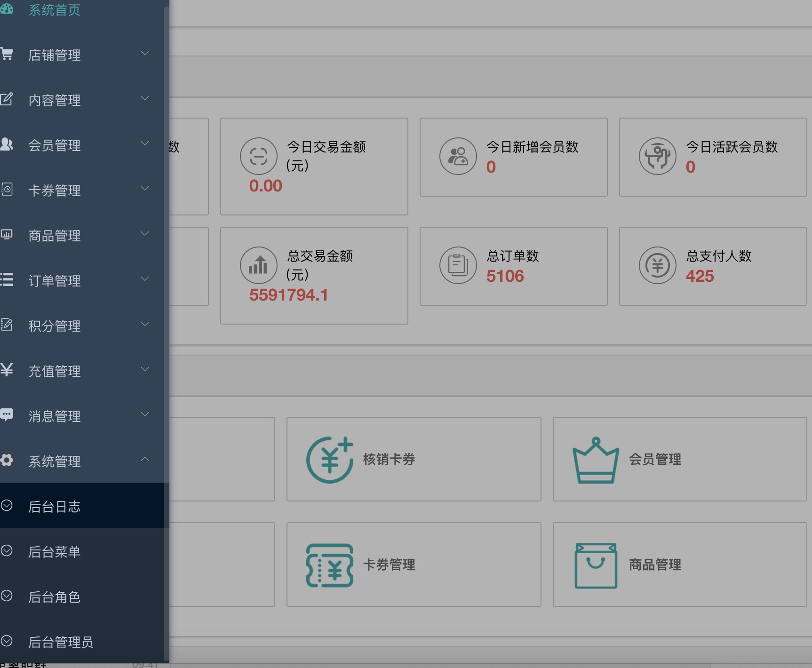Expand the 订单管理 chevron

(x=145, y=279)
